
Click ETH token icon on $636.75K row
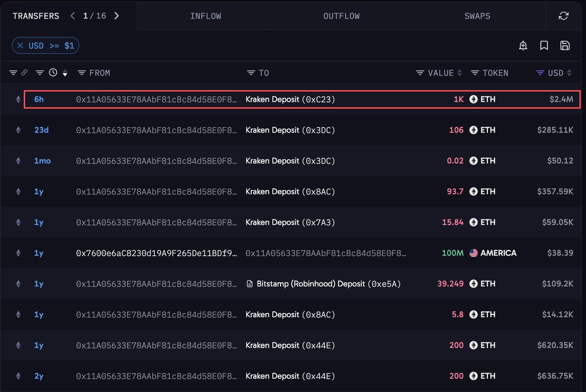[x=474, y=376]
